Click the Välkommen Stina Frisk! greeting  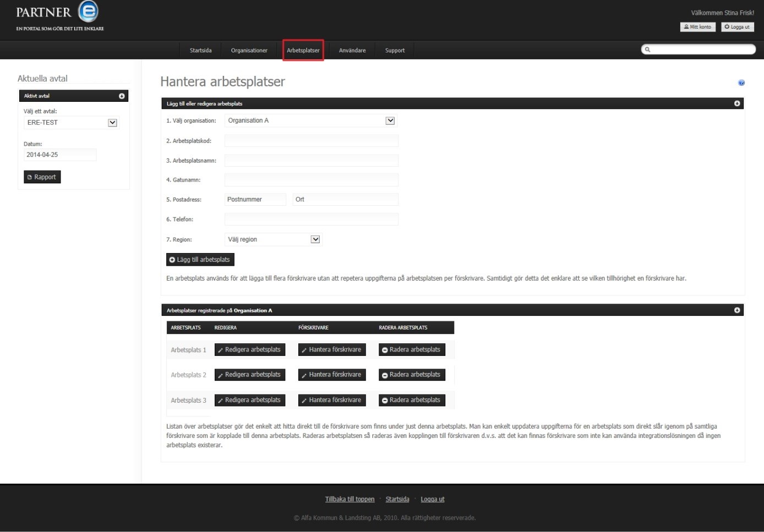pyautogui.click(x=723, y=13)
